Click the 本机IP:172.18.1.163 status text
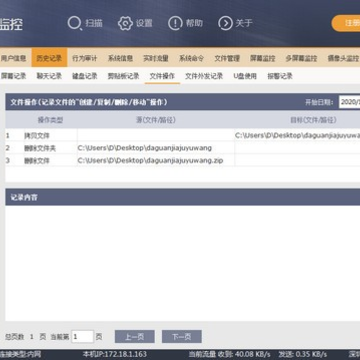The width and height of the screenshot is (360, 360). pos(115,354)
